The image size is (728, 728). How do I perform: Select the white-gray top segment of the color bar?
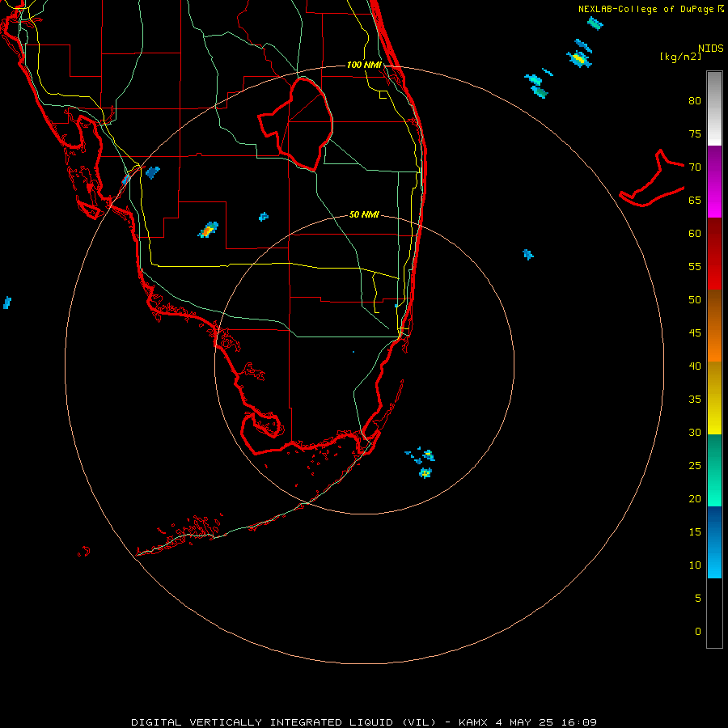coord(714,108)
